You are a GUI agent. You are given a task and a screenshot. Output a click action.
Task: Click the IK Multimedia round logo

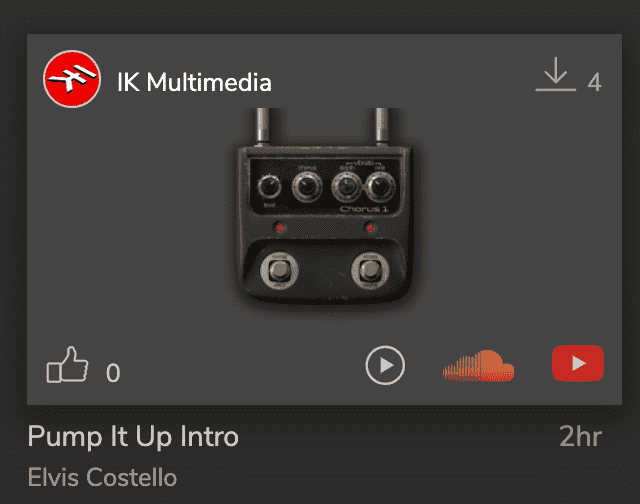pos(72,81)
